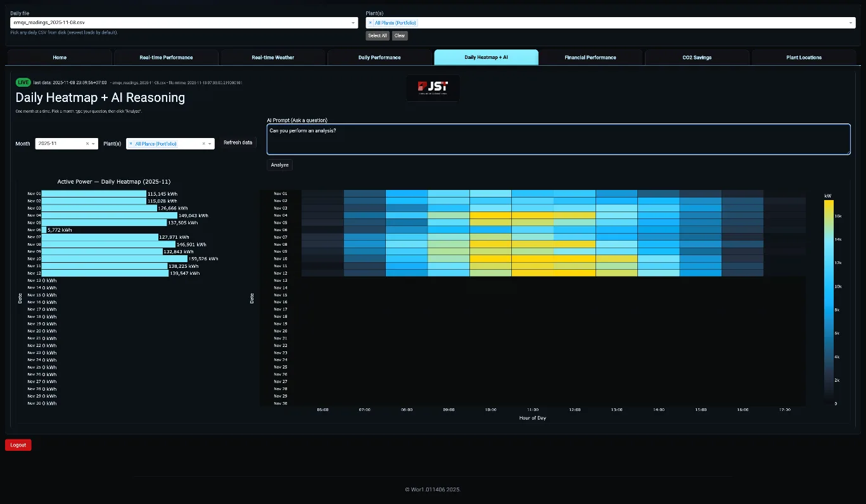Click the 'Hour of Day' axis label
Viewport: 866px width, 504px height.
pyautogui.click(x=532, y=418)
